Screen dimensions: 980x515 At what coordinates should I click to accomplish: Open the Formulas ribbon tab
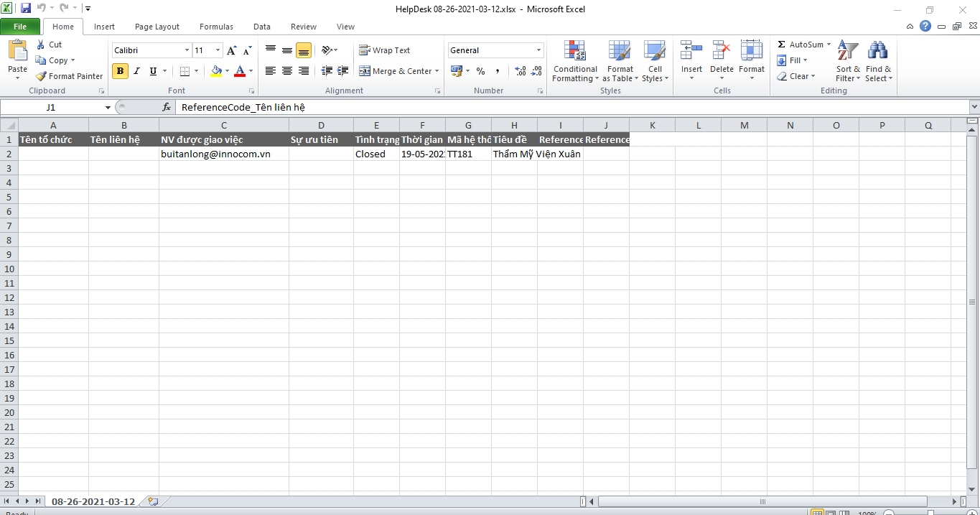coord(216,27)
